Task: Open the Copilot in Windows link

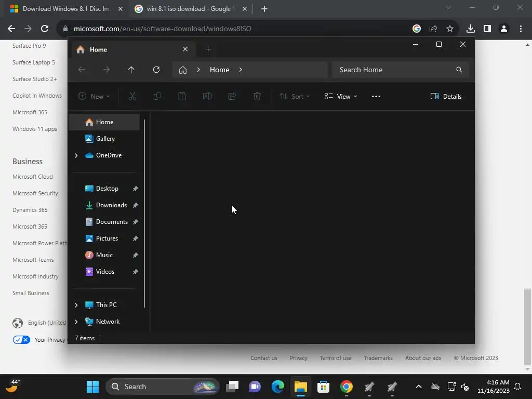Action: click(x=37, y=96)
